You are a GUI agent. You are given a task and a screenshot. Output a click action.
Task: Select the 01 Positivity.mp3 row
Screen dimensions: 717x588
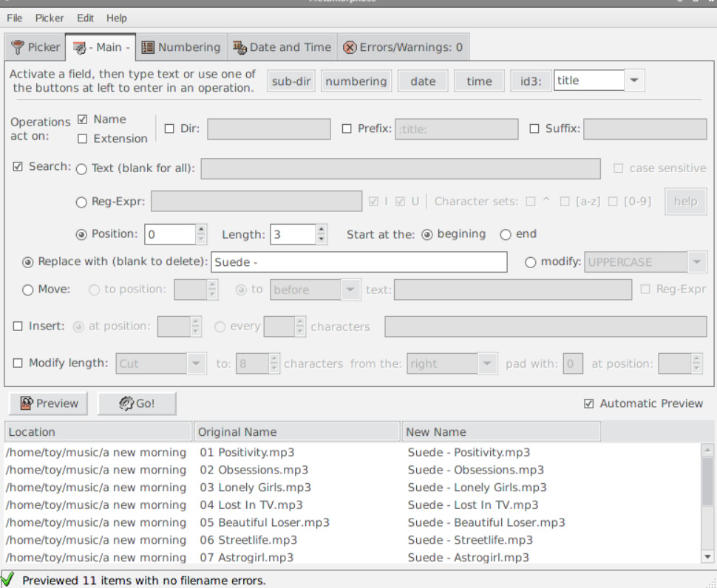pyautogui.click(x=352, y=452)
